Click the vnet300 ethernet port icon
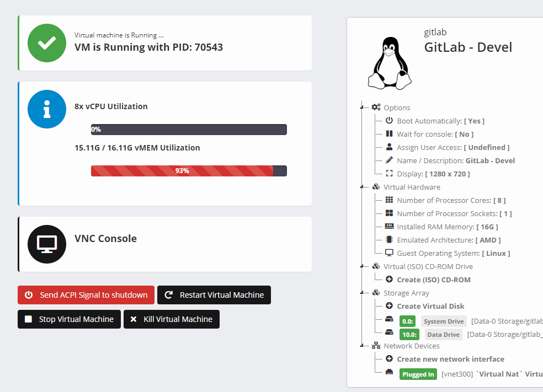543x392 pixels. pos(389,372)
